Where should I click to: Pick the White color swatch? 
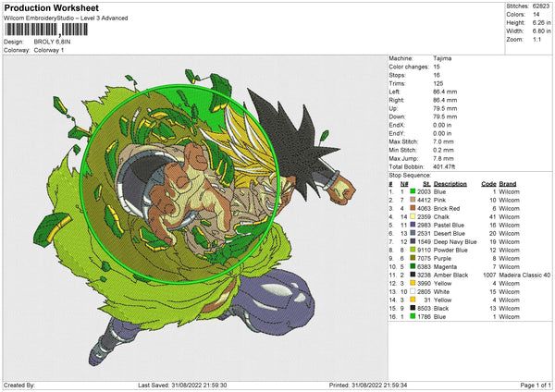click(x=413, y=291)
